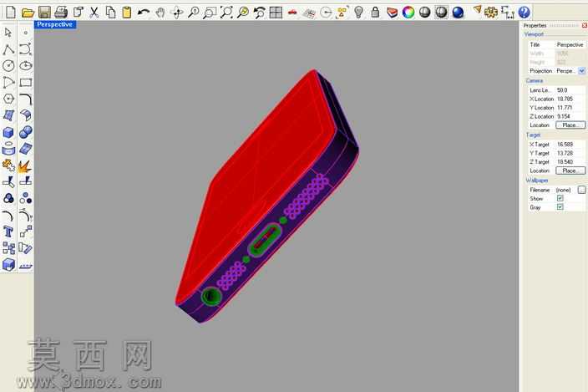This screenshot has width=588, height=392.
Task: Toggle the Wallpaper Show checkbox
Action: [x=560, y=198]
